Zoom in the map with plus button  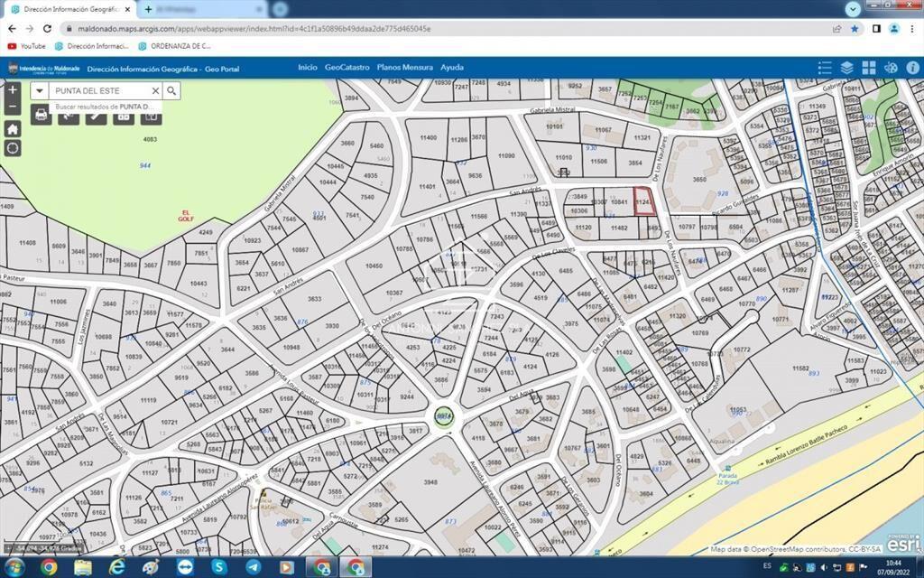[13, 90]
